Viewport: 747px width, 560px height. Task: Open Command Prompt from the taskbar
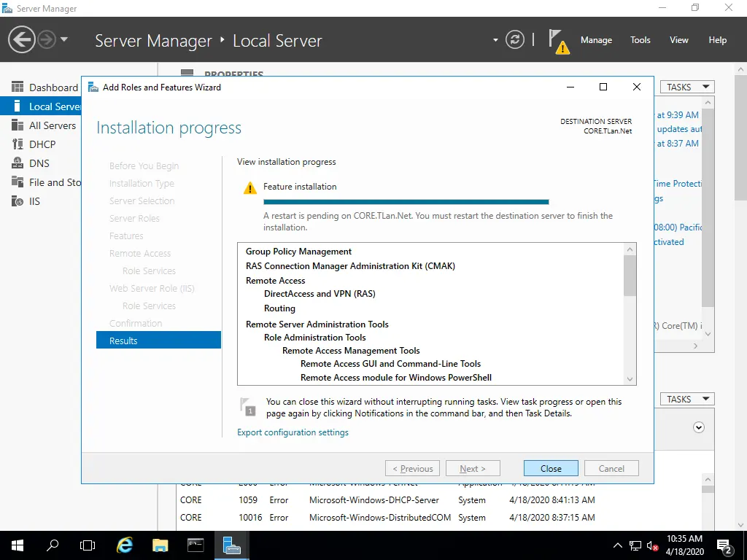196,545
